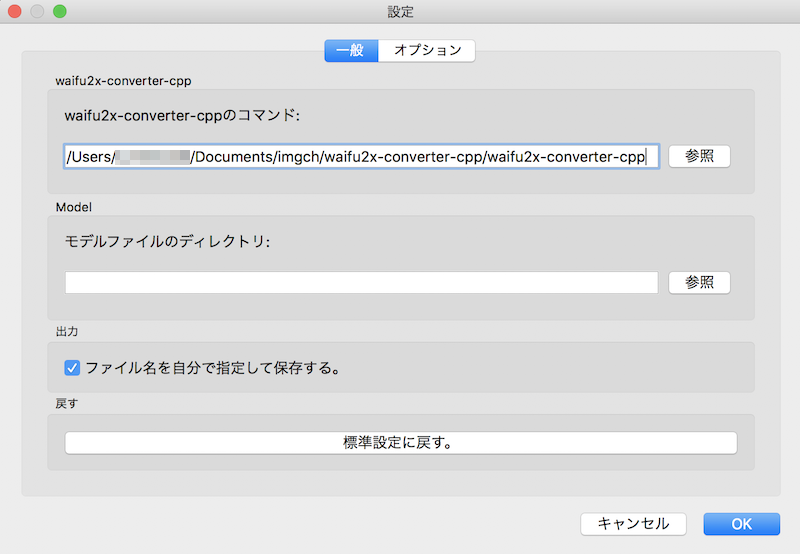Click the モデルファイルのディレクトリ: label

[x=168, y=241]
